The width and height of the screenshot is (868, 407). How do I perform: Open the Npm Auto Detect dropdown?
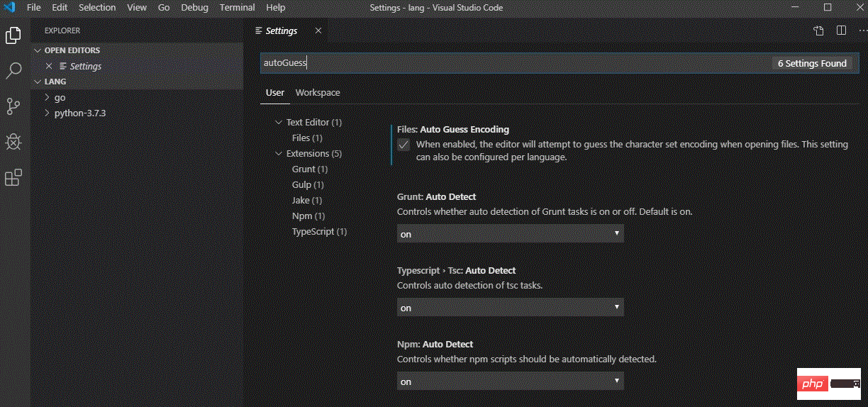click(510, 381)
